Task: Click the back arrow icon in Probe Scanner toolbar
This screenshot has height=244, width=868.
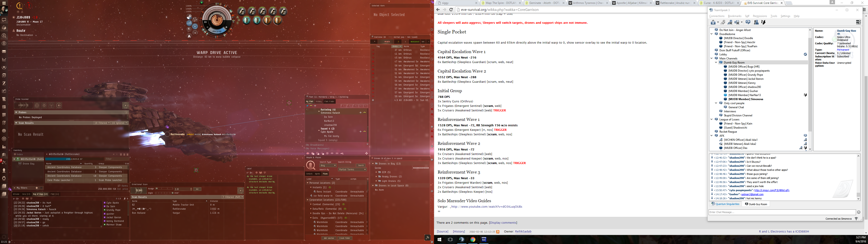Action: click(59, 105)
